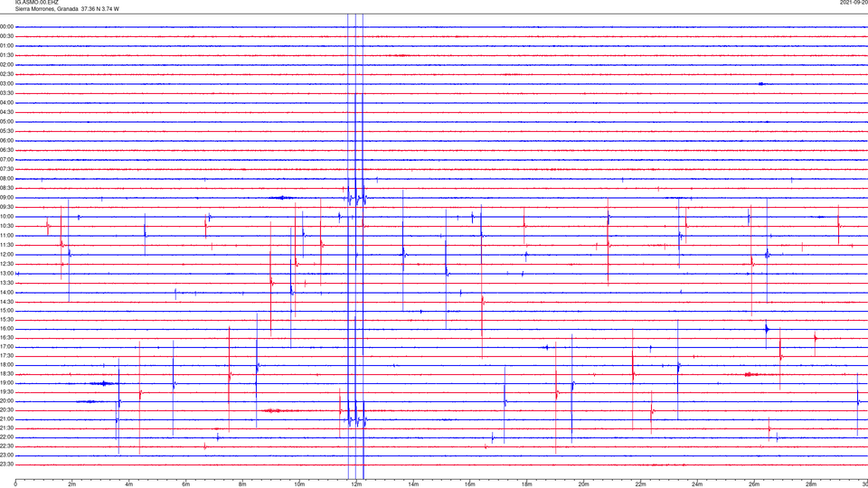Select the IG.ASMO.00.EHZ station code header
This screenshot has width=868, height=488.
36,3
